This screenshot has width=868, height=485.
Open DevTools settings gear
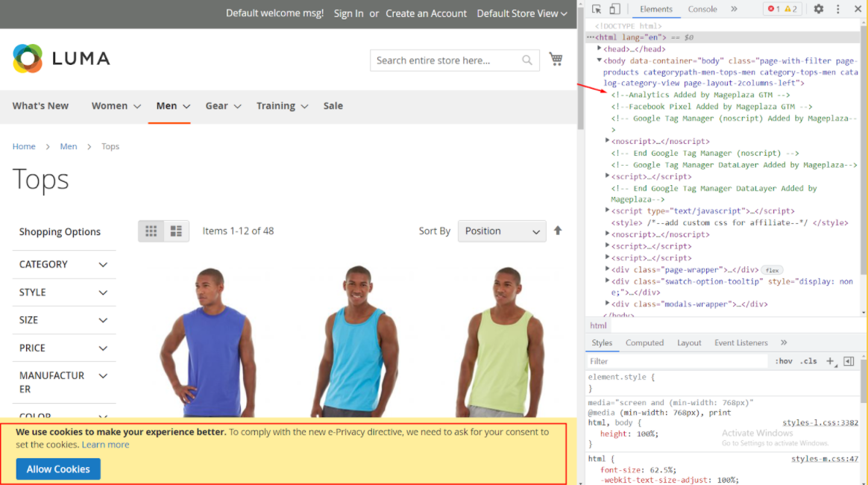pos(819,9)
